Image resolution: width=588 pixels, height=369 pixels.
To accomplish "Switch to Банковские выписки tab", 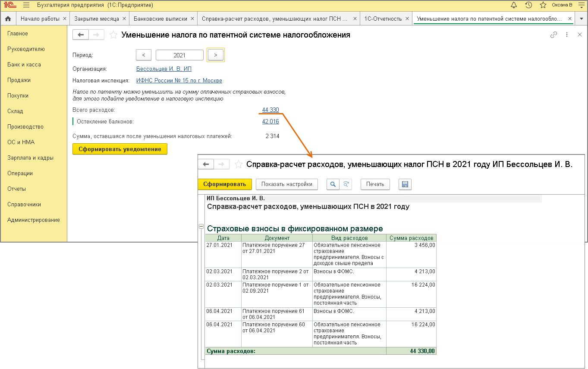I will tap(160, 19).
